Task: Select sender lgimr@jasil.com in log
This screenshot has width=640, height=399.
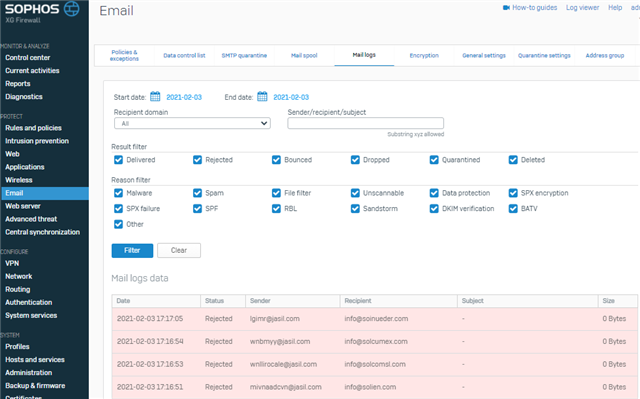Action: 275,319
